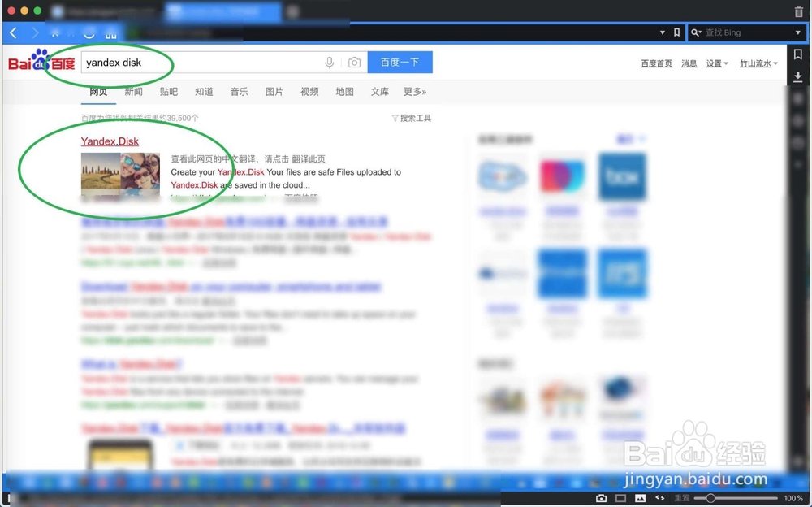Open the 搜索工具 search tools filter
Screen dimensions: 812x507
[x=411, y=118]
